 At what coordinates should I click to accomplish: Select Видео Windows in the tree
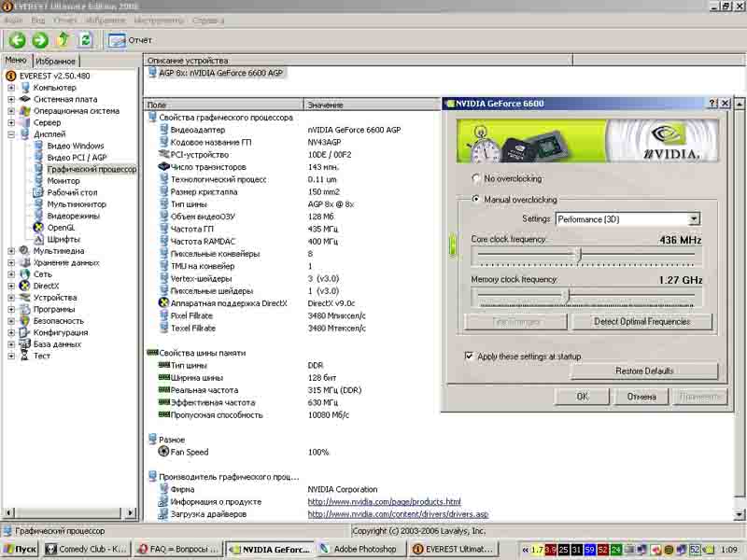click(x=75, y=146)
